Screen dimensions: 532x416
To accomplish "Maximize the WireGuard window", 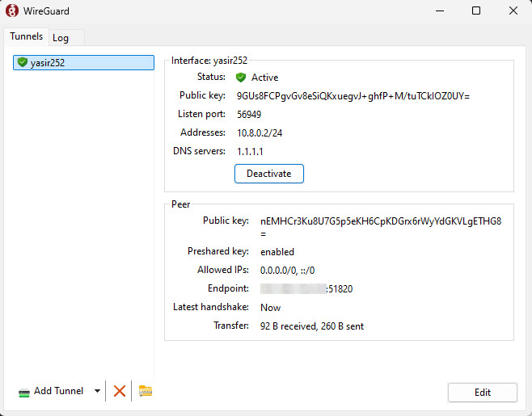I will 476,11.
